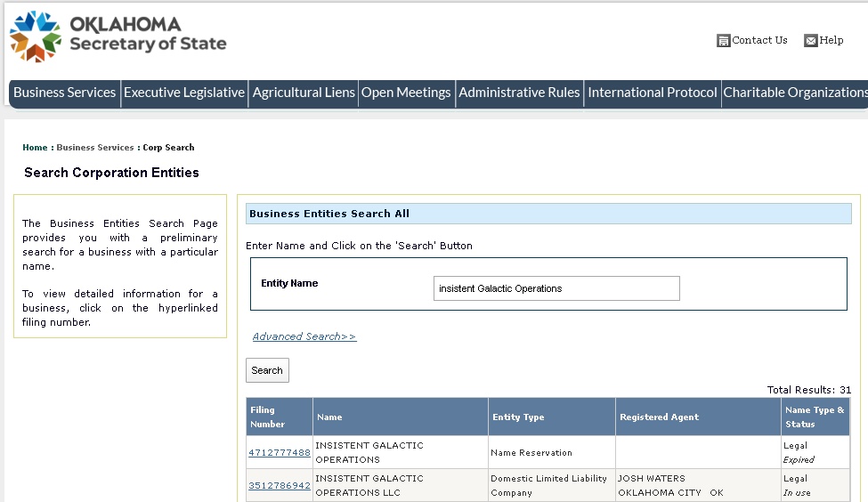This screenshot has height=502, width=868.
Task: Select the INSISTENT GALACTIC OPERATIONS LLC name cell
Action: pyautogui.click(x=401, y=485)
